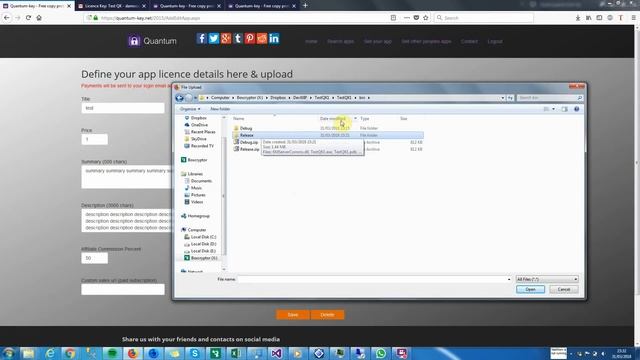Open help in File Upload dialog
640x360 pixels.
click(576, 109)
